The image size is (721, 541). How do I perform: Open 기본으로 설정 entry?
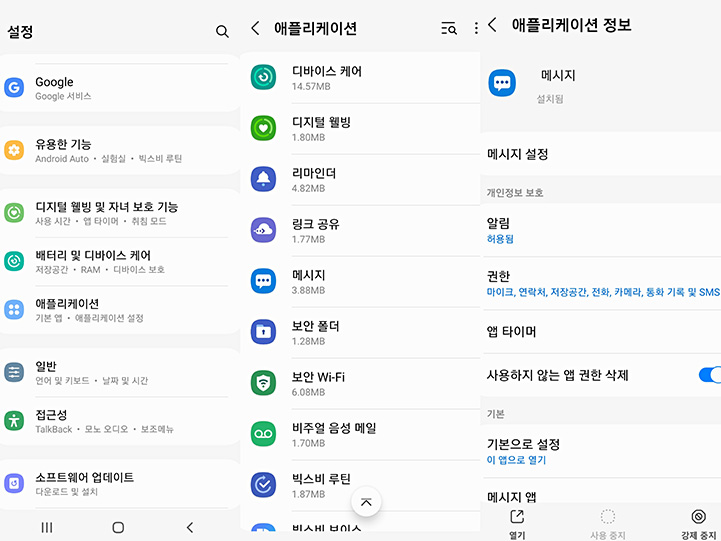pos(601,451)
